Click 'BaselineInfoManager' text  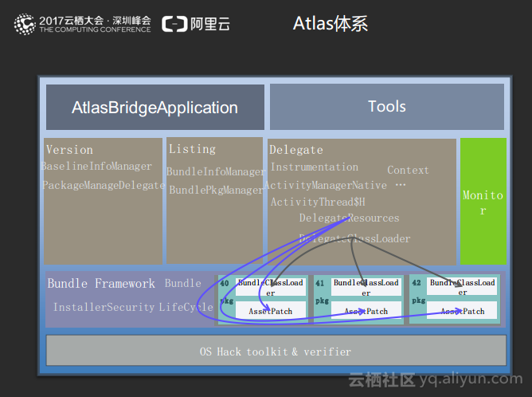[x=96, y=166]
